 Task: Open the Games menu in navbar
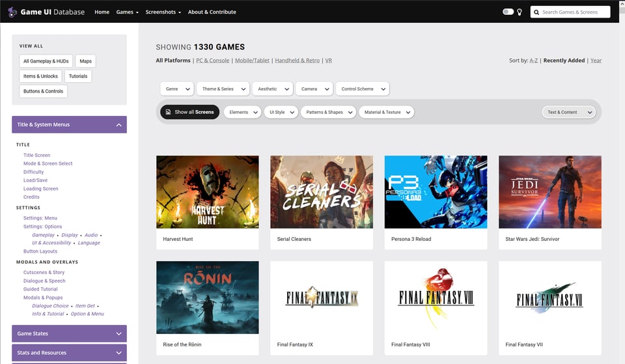pyautogui.click(x=127, y=12)
